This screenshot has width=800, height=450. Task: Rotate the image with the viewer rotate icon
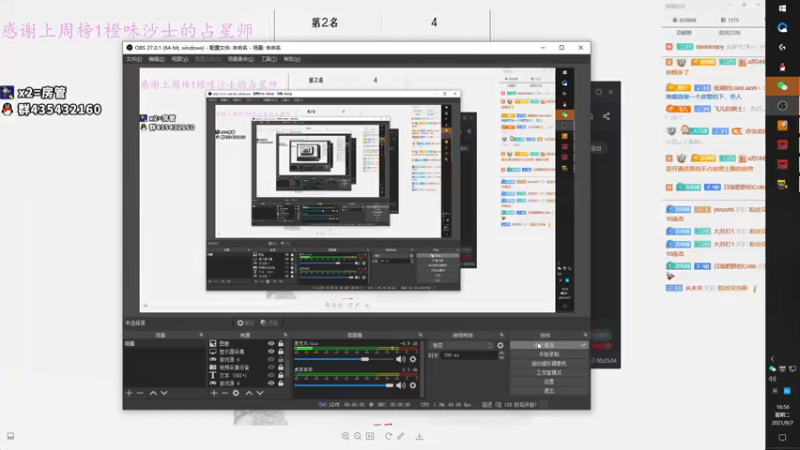point(388,436)
